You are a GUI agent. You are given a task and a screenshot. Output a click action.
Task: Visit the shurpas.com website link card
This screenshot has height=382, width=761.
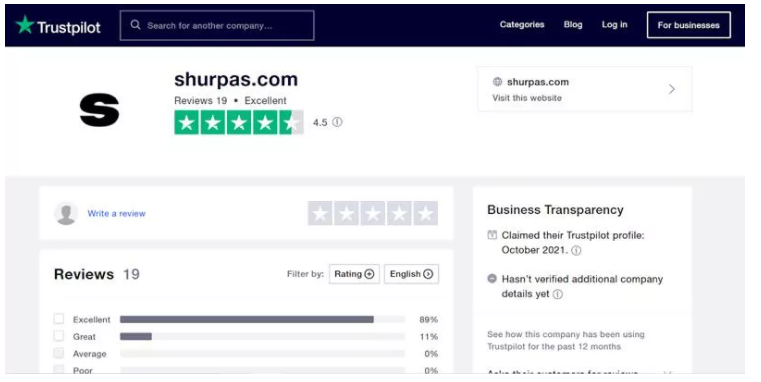[x=584, y=89]
